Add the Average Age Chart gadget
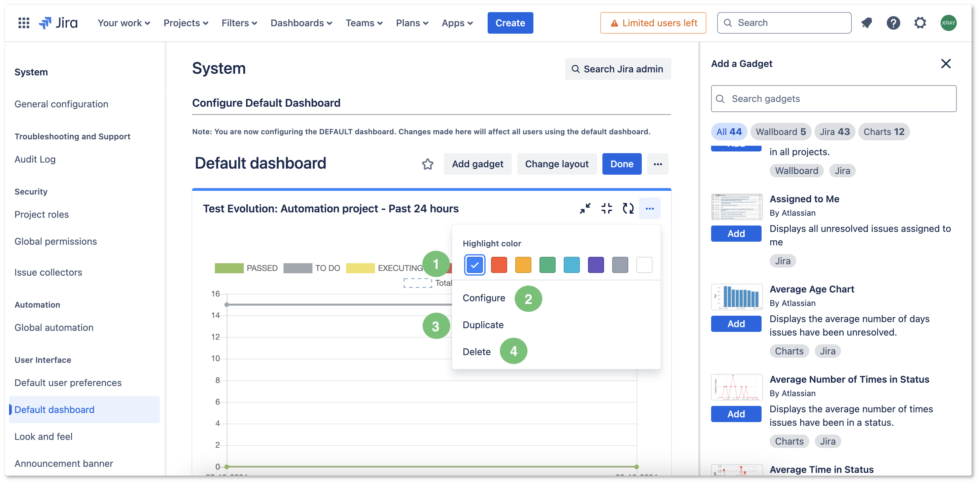Screen dimensions: 980x484 [x=736, y=324]
